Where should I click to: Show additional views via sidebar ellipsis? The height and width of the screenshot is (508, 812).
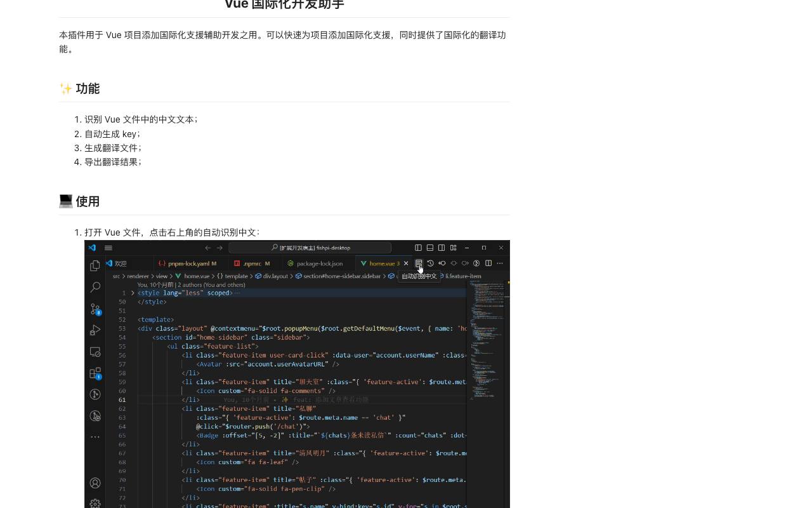click(x=95, y=437)
